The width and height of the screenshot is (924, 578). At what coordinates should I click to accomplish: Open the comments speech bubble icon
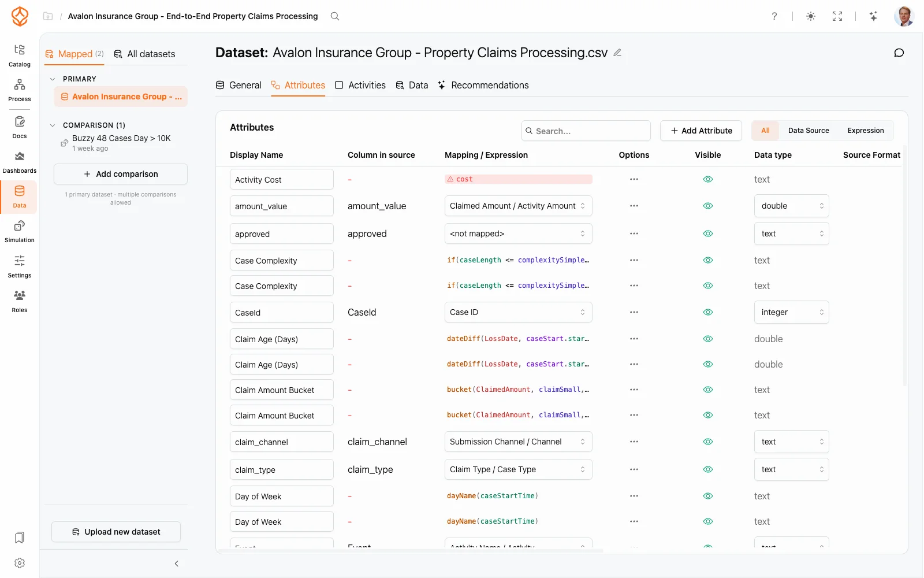point(899,53)
